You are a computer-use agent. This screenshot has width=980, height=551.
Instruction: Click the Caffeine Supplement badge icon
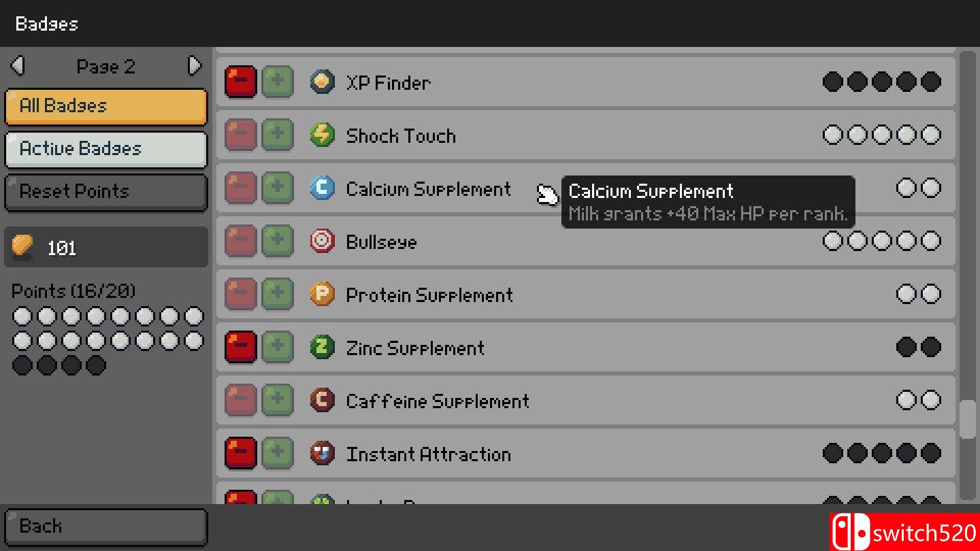322,401
